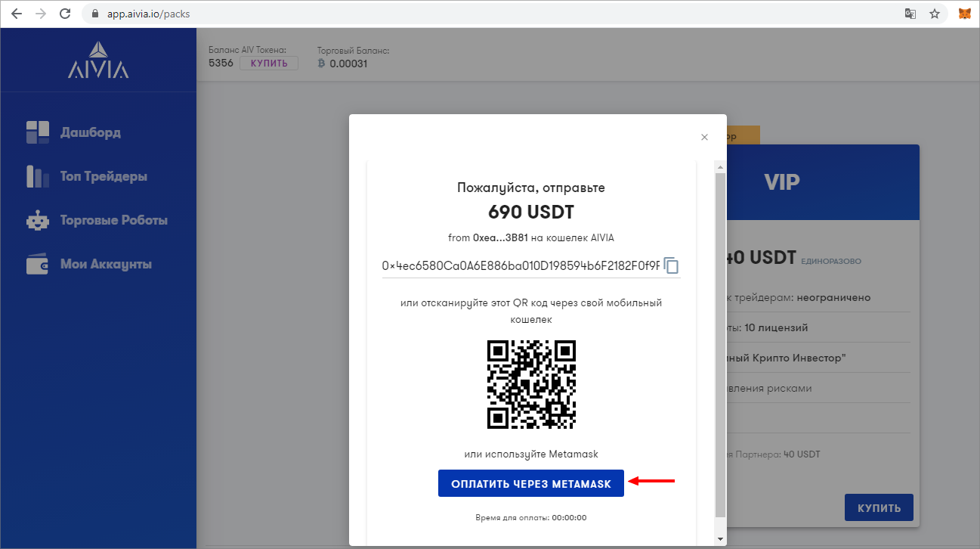
Task: Click the dialog scrollbar up arrow
Action: pos(720,166)
